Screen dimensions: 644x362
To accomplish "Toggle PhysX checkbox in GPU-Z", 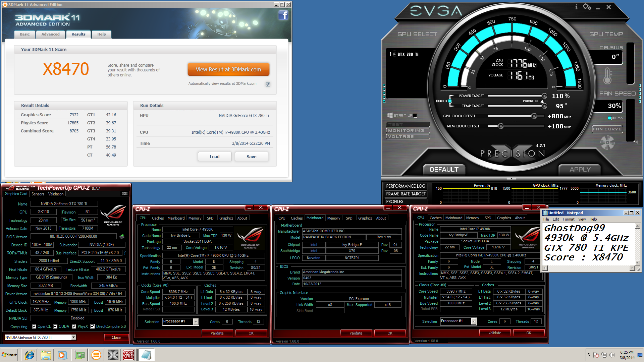I will [74, 326].
